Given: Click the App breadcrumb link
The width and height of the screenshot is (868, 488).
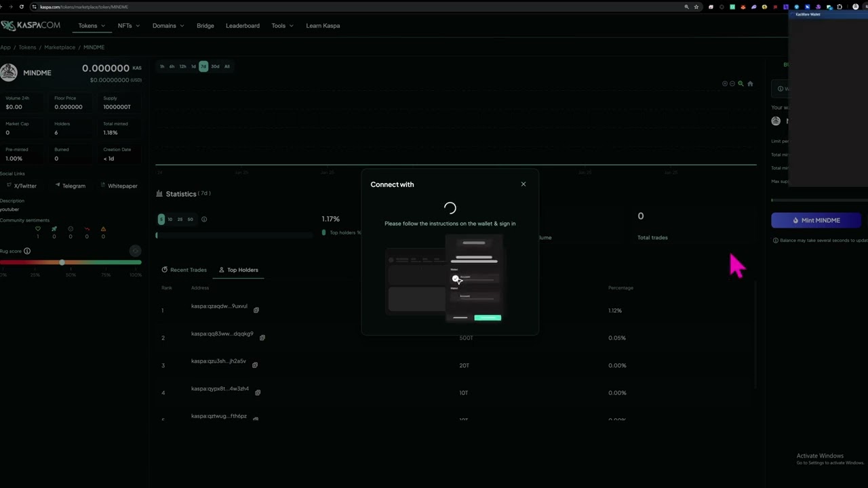Looking at the screenshot, I should click(x=5, y=47).
